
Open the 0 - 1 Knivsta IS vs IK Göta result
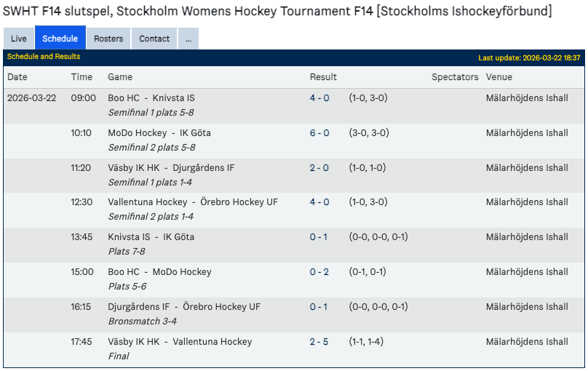[319, 237]
